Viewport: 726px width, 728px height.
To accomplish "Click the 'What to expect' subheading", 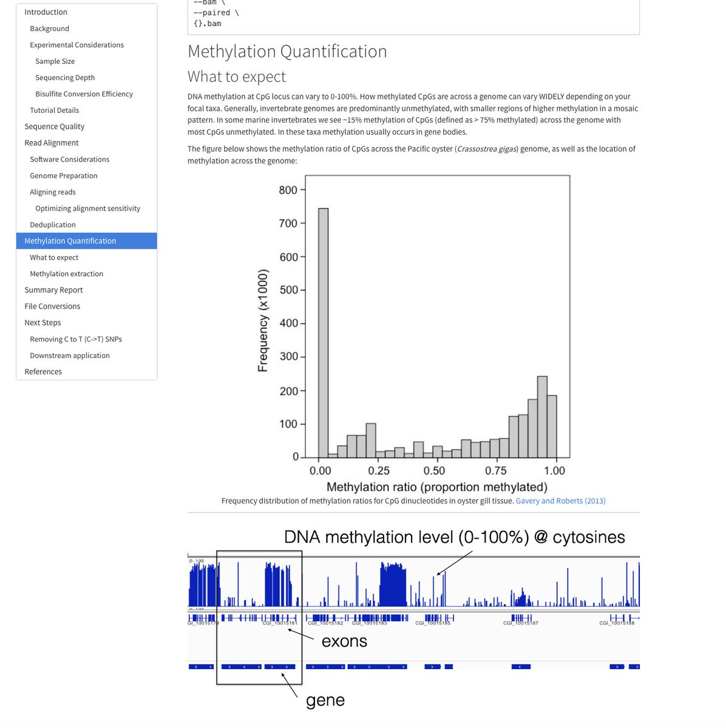I will click(x=237, y=77).
